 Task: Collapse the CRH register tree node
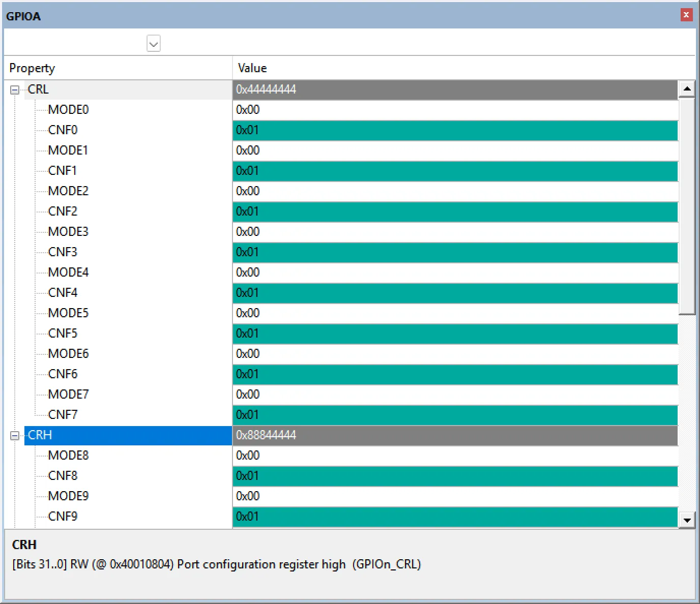pyautogui.click(x=15, y=436)
